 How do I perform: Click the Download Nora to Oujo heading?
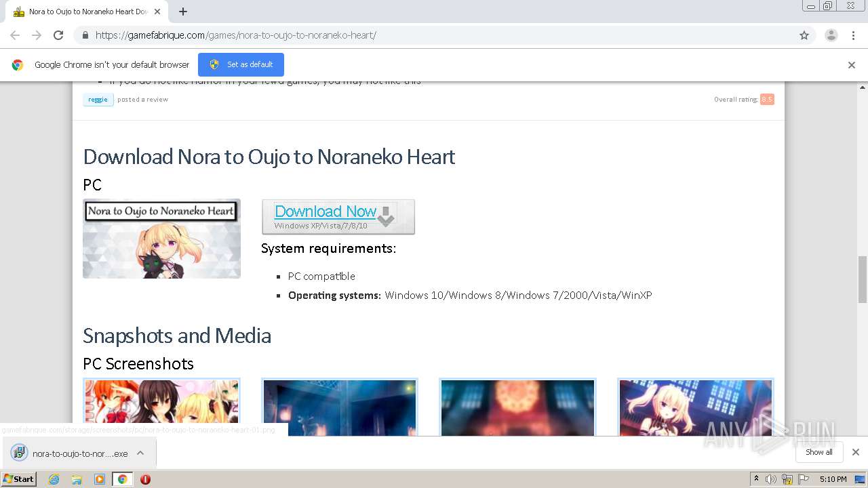pos(269,157)
